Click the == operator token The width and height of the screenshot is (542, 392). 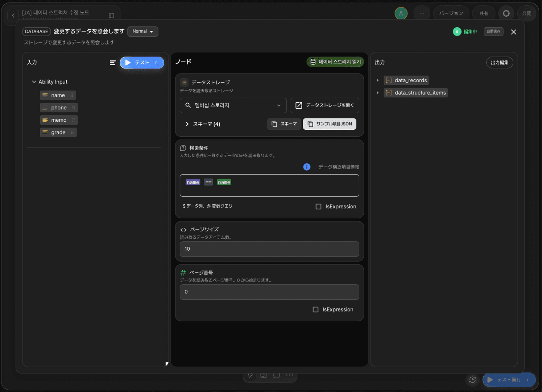point(208,182)
